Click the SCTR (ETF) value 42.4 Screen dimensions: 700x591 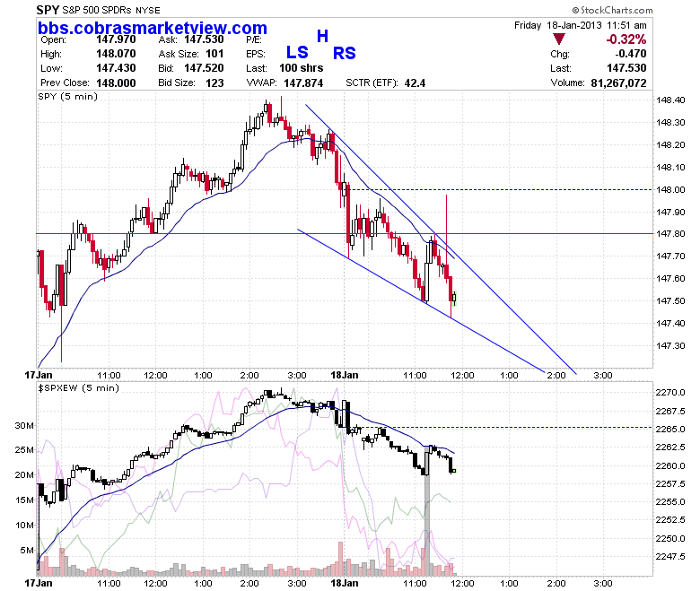pos(415,83)
